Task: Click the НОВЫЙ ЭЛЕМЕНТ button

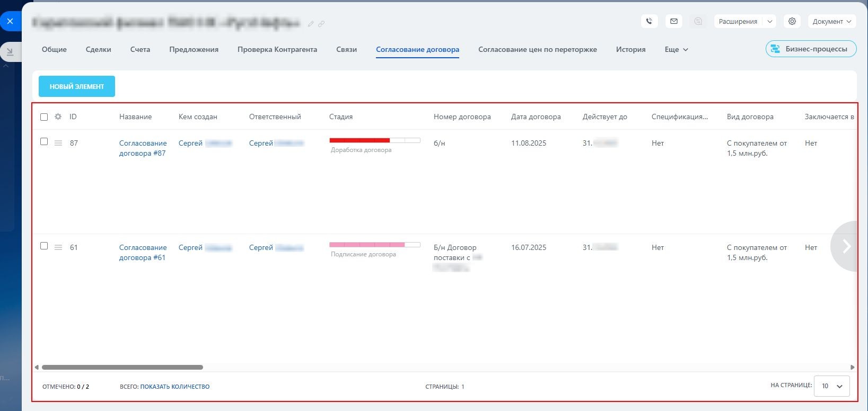Action: click(x=77, y=86)
